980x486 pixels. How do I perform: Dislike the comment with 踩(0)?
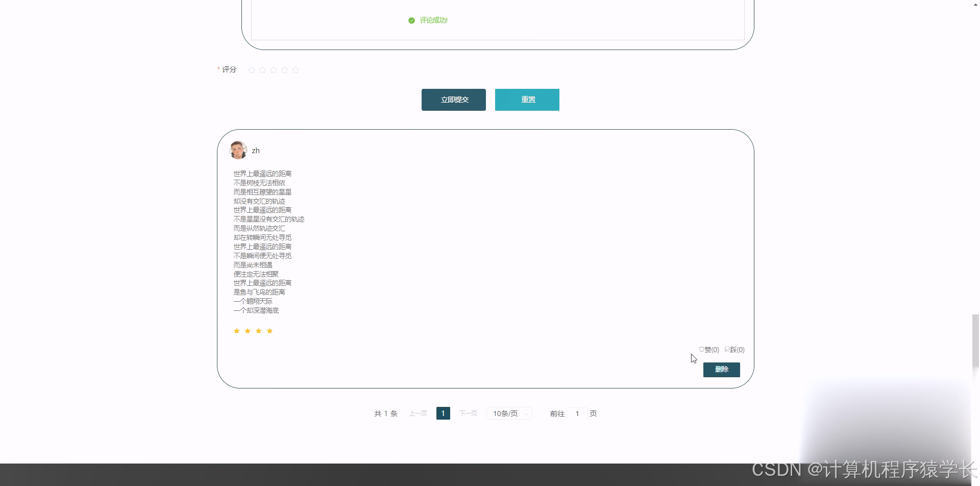click(x=734, y=350)
